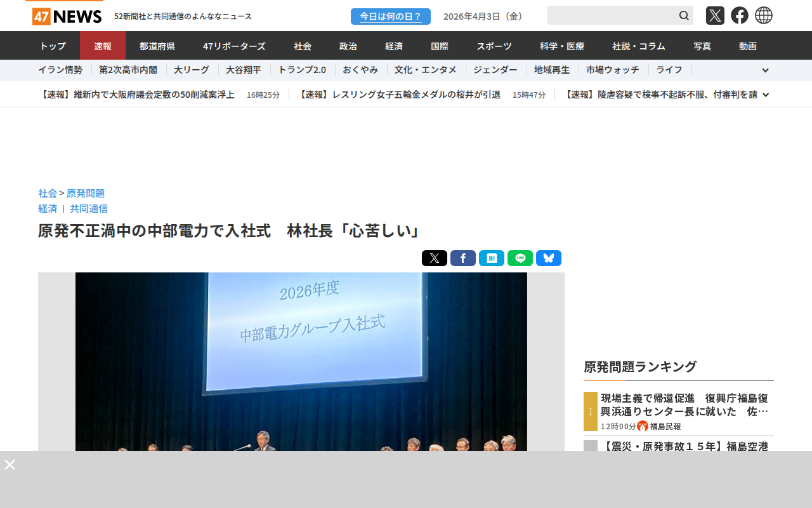Viewport: 812px width, 508px height.
Task: Click the 52新聞社と共同通信のよんななニュース tagline
Action: pos(183,16)
